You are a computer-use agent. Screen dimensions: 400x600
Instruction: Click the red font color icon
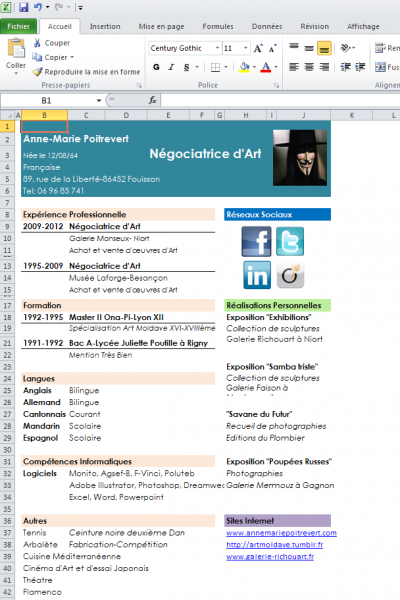coord(266,67)
